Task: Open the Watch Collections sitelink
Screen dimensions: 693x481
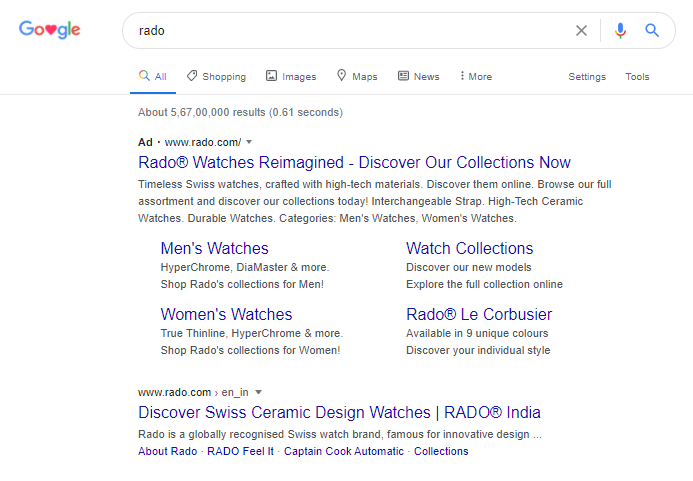Action: [470, 248]
